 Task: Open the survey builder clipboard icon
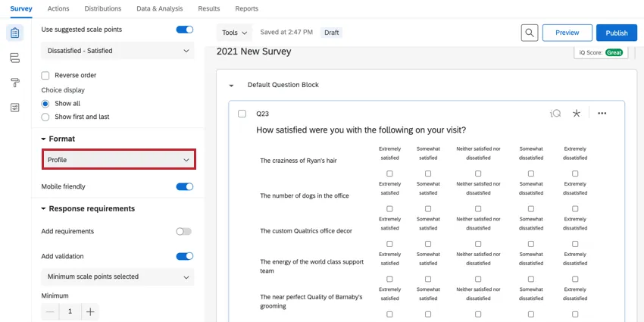point(14,33)
